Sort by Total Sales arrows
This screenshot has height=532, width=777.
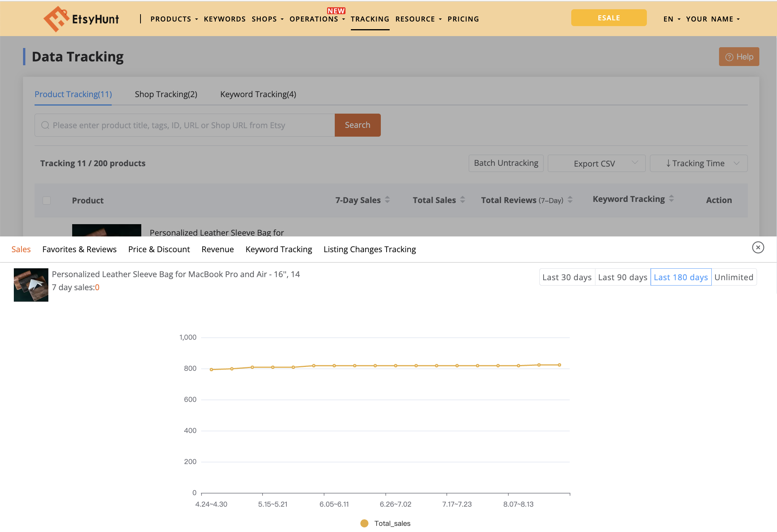(463, 200)
